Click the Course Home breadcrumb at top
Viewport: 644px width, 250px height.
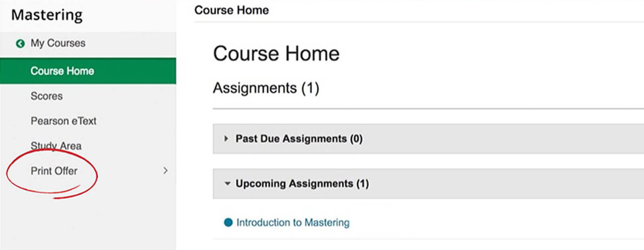click(x=231, y=10)
